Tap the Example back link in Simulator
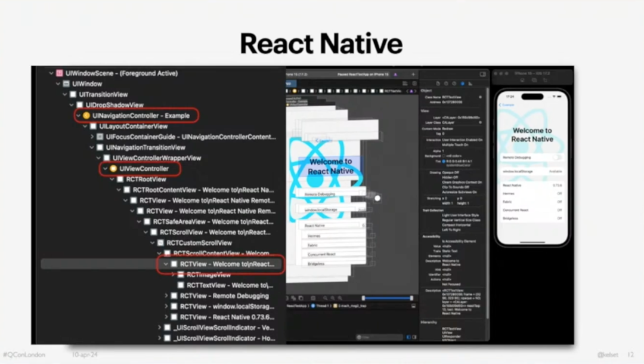Screen dimensions: 644x364 507,105
